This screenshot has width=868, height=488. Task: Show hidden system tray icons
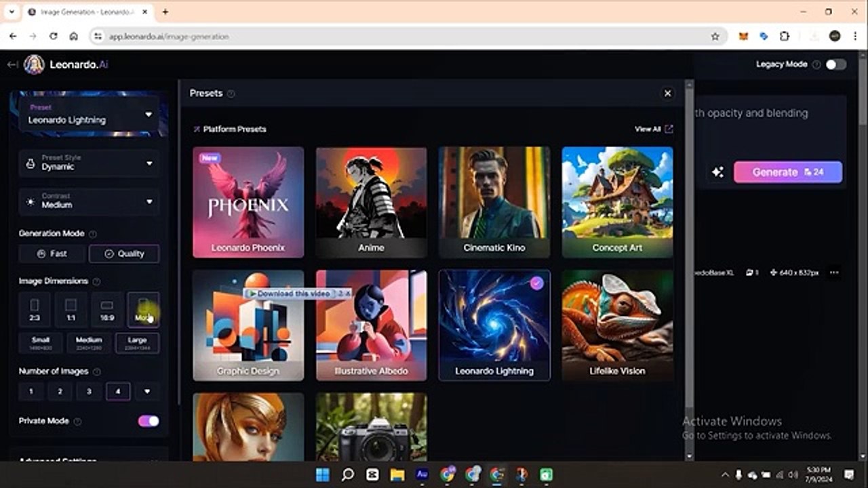coord(725,474)
